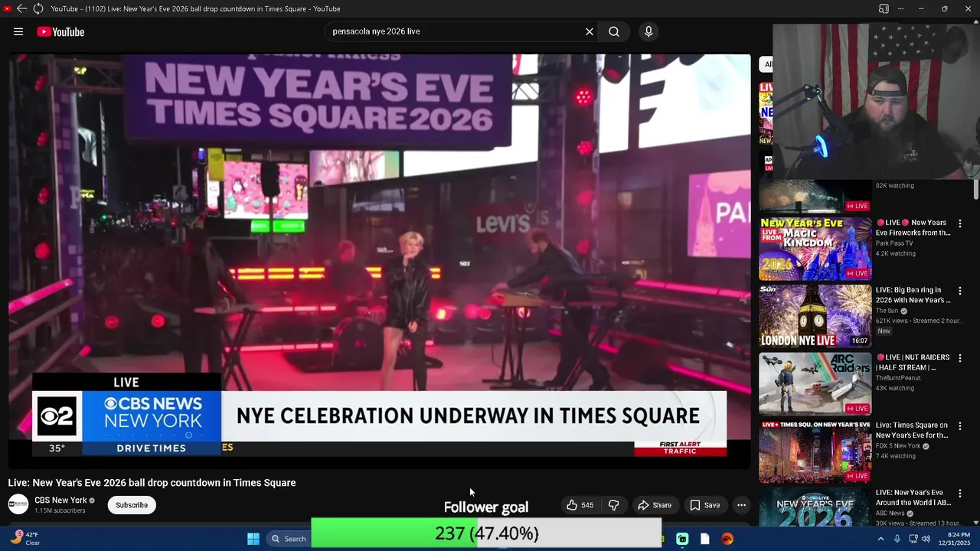Open options for Magic Kingdom fireworks video

pos(960,223)
